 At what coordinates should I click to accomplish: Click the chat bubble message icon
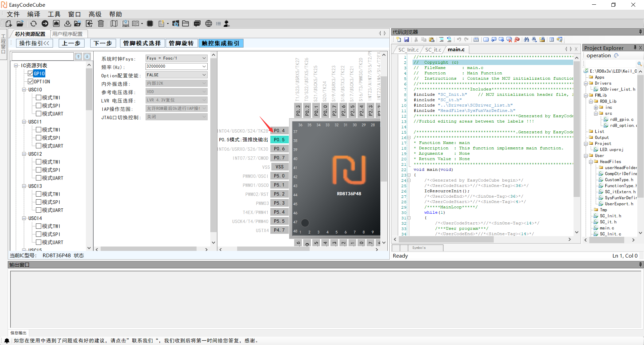click(197, 23)
